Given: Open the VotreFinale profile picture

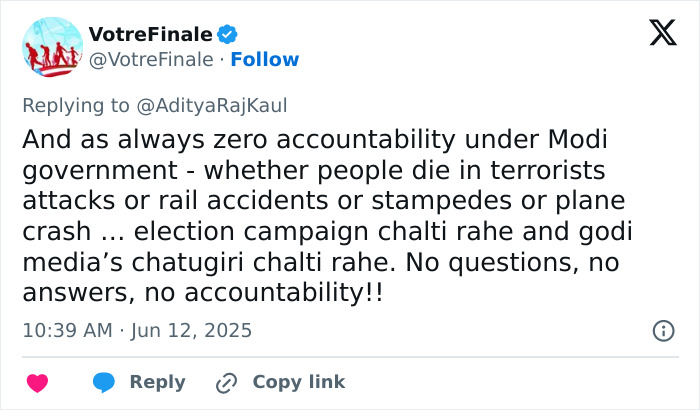Looking at the screenshot, I should pos(51,47).
